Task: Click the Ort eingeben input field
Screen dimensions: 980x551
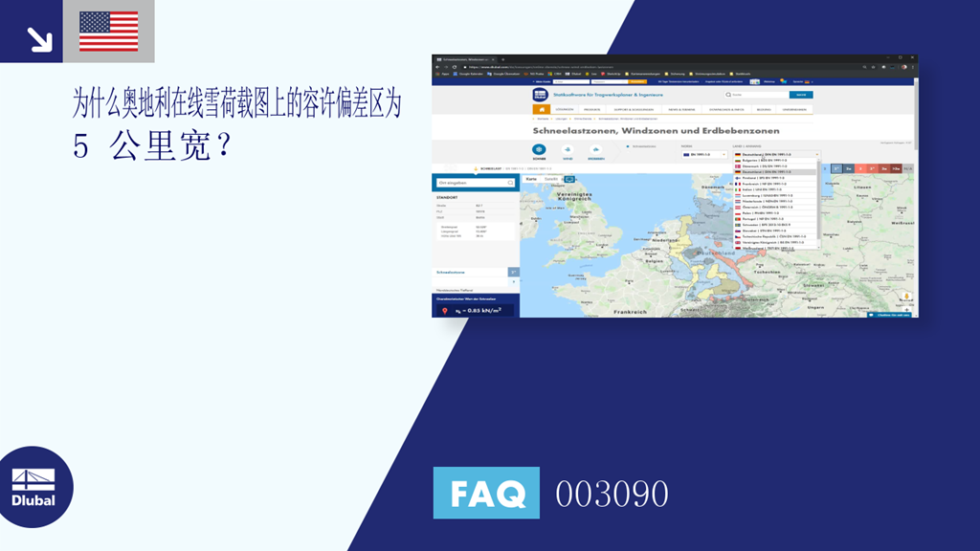Action: 475,183
